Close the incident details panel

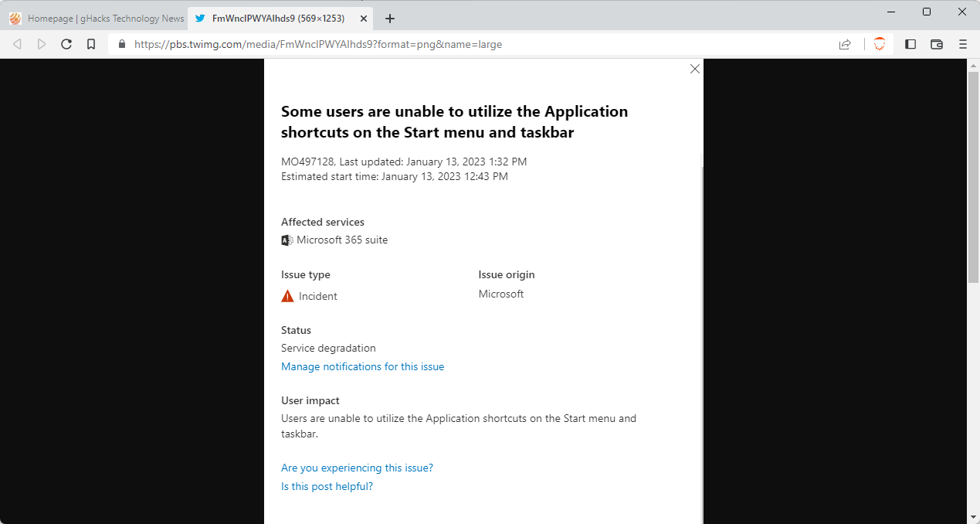click(695, 69)
